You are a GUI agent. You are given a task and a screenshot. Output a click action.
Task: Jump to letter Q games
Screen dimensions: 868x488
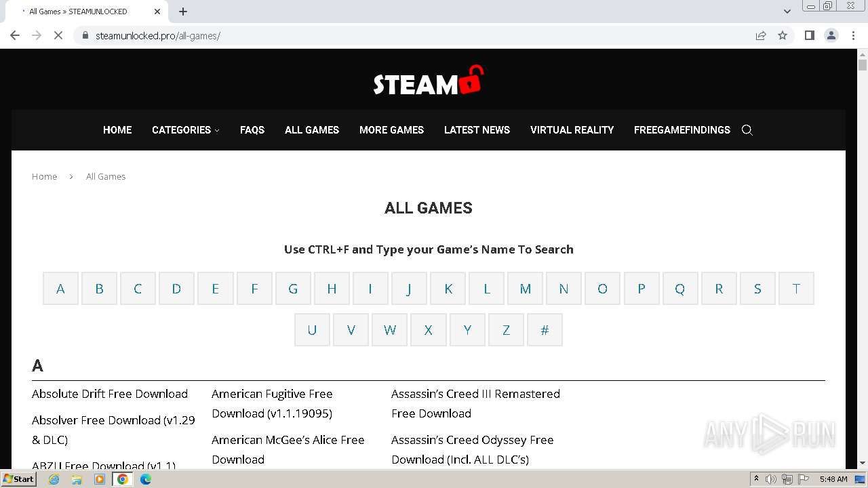(680, 289)
